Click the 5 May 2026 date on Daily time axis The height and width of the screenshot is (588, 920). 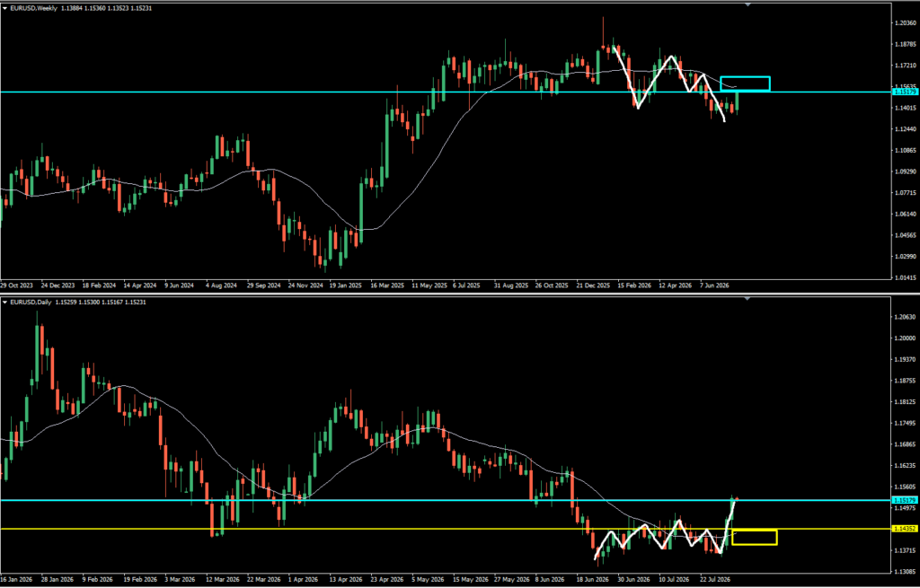tap(428, 579)
